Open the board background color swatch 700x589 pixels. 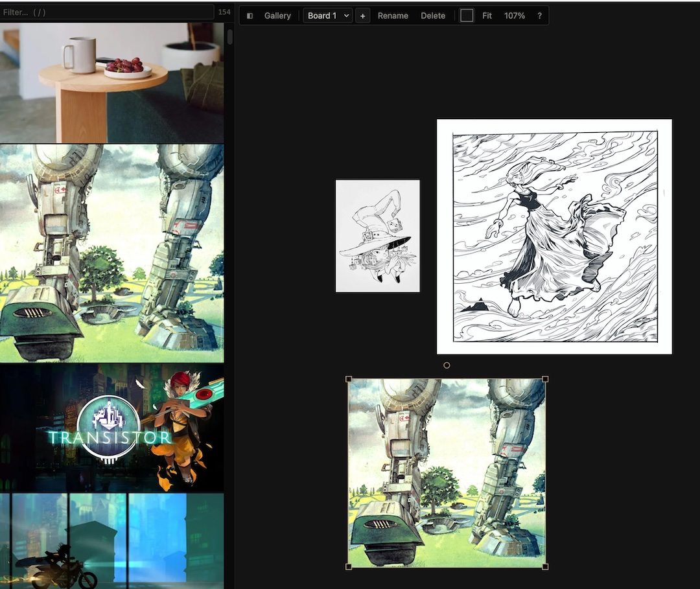(x=467, y=16)
